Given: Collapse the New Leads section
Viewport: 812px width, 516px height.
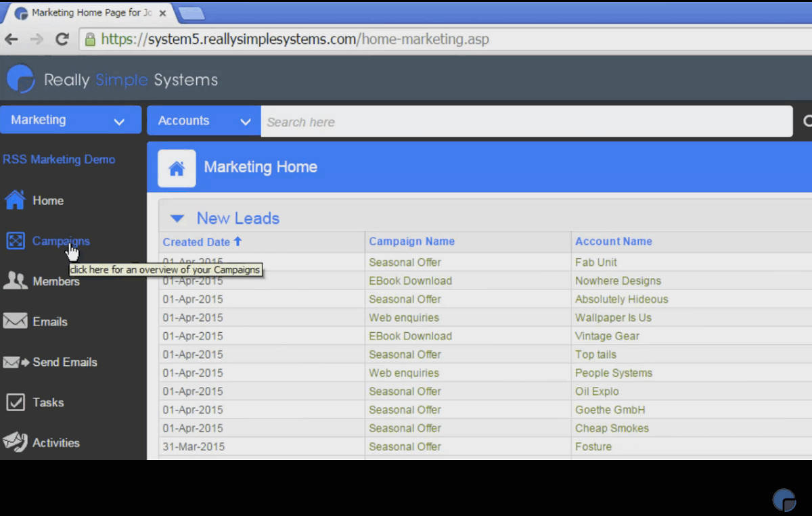Looking at the screenshot, I should (177, 218).
